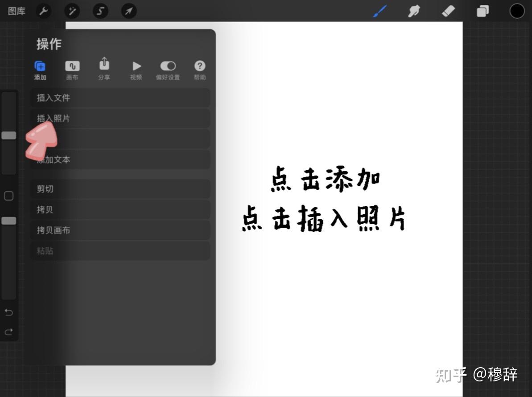Image resolution: width=532 pixels, height=397 pixels.
Task: Open the Layers panel
Action: [483, 11]
